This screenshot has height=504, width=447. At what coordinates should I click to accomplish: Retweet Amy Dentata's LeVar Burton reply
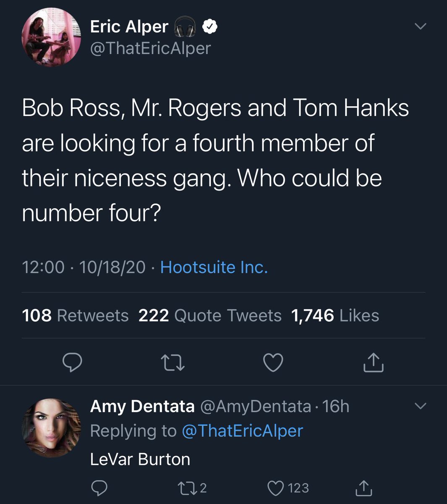187,488
